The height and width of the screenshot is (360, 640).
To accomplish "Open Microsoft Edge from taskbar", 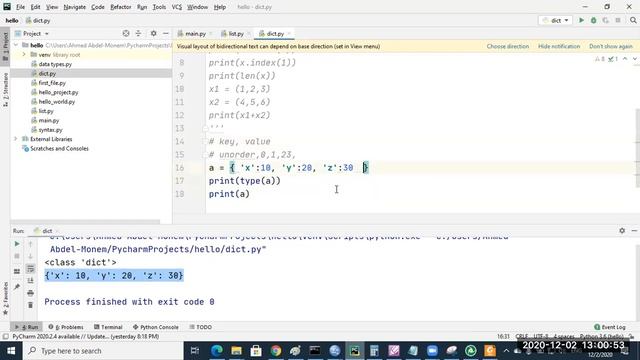I will pyautogui.click(x=217, y=351).
